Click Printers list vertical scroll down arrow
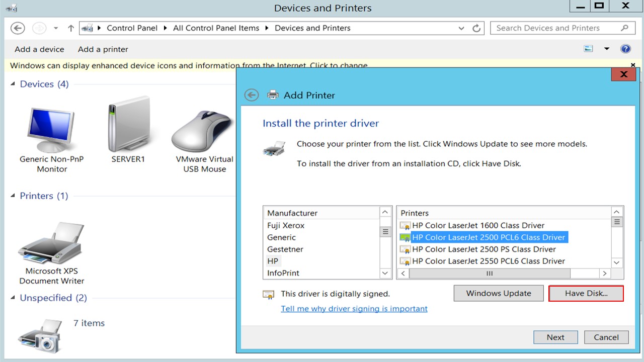644x362 pixels. pyautogui.click(x=617, y=262)
